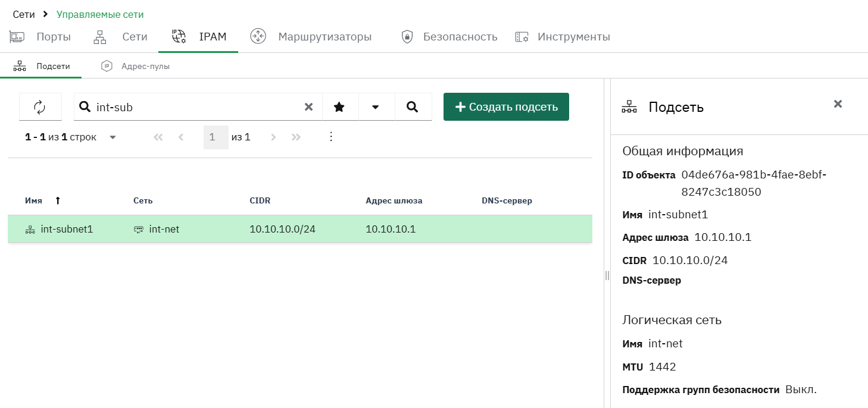The height and width of the screenshot is (408, 868).
Task: Open the Порты tab
Action: pos(40,36)
